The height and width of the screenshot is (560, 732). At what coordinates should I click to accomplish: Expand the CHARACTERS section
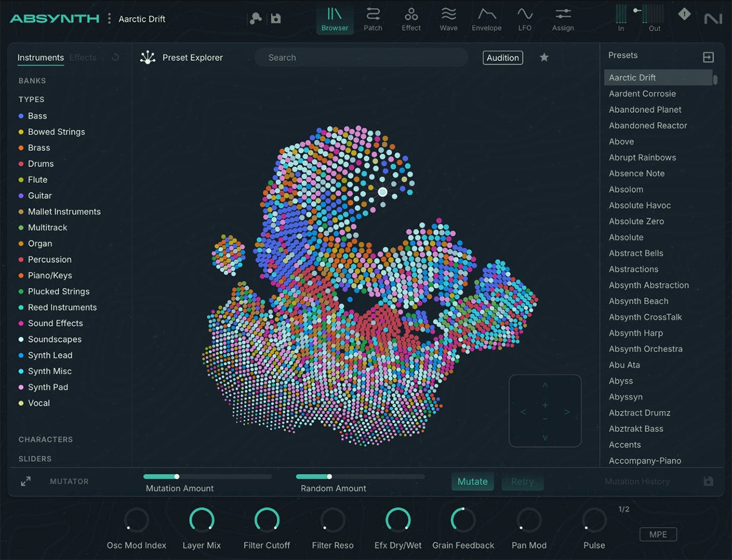[x=46, y=439]
